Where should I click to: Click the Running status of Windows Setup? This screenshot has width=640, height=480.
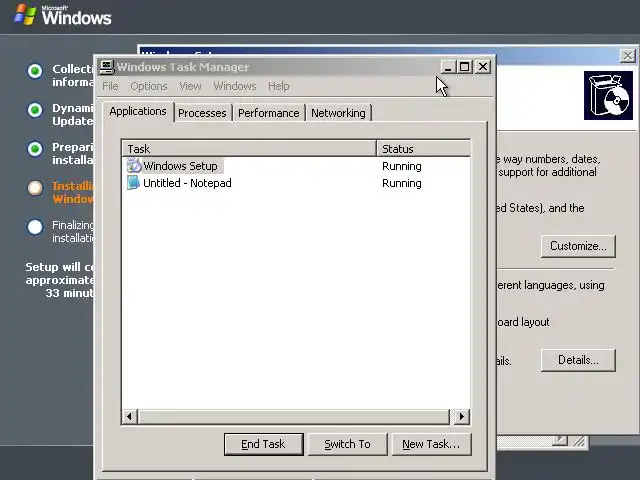[x=402, y=166]
